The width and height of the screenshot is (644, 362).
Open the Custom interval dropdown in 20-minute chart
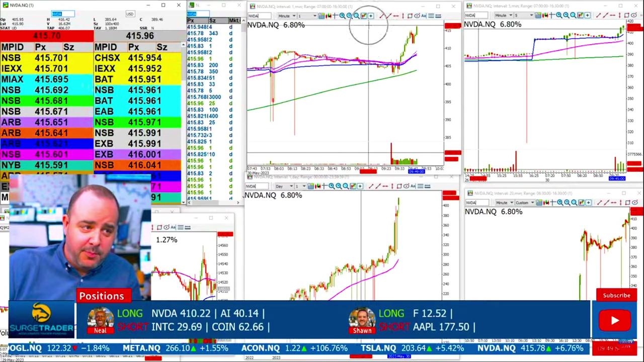pyautogui.click(x=525, y=203)
